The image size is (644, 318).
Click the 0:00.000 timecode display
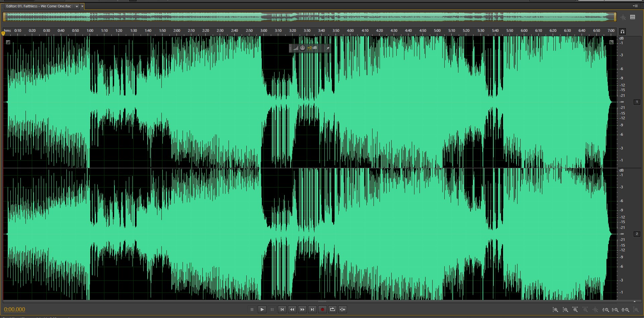[x=14, y=309]
